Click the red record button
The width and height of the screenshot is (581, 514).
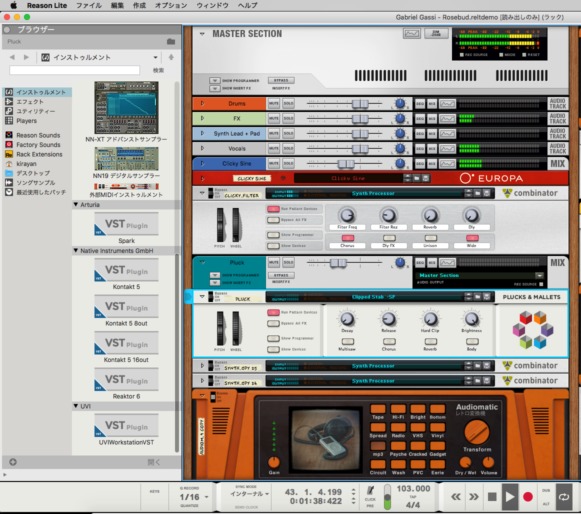528,497
